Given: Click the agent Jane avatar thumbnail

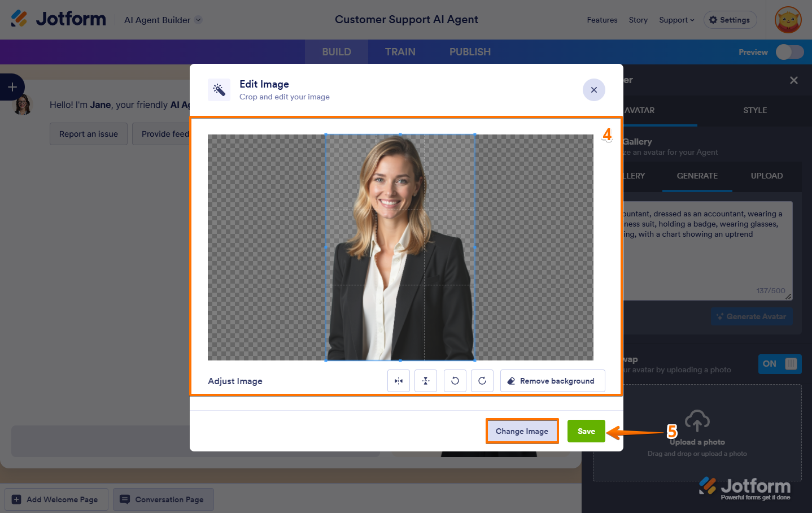Looking at the screenshot, I should (x=23, y=105).
